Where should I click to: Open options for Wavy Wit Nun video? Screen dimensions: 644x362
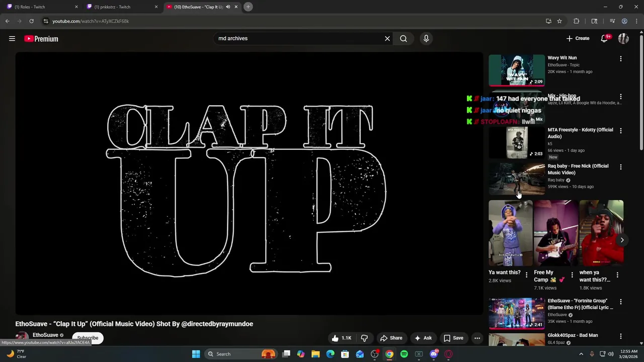[x=621, y=59]
